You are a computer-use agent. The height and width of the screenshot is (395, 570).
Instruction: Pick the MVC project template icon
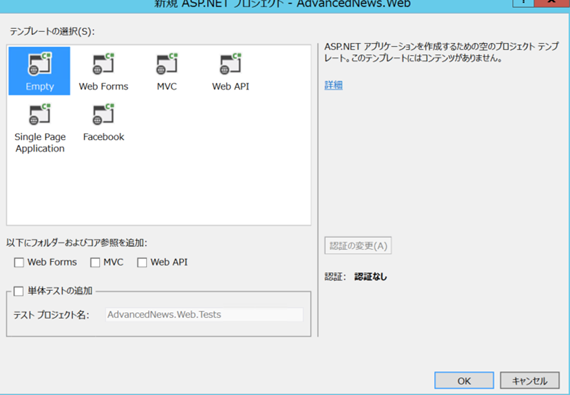pos(167,65)
